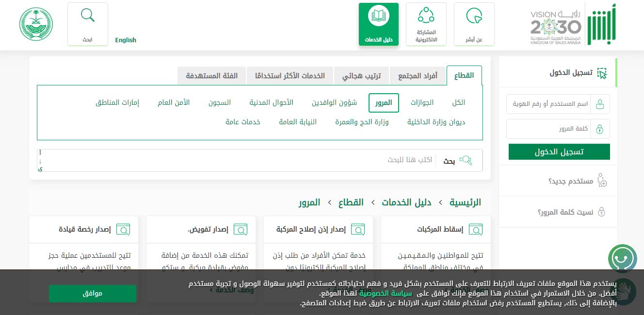This screenshot has height=315, width=644.
Task: Select the الجوازات sector filter
Action: (422, 102)
